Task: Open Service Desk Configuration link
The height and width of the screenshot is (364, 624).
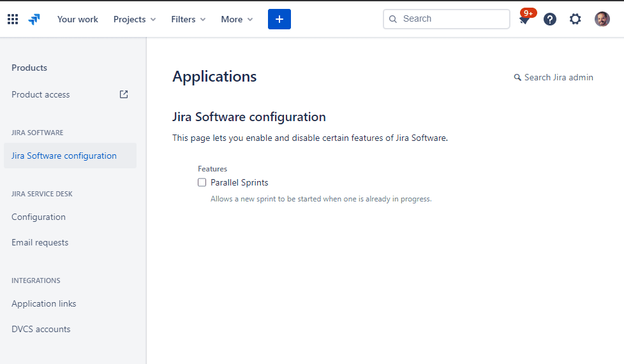Action: point(38,217)
